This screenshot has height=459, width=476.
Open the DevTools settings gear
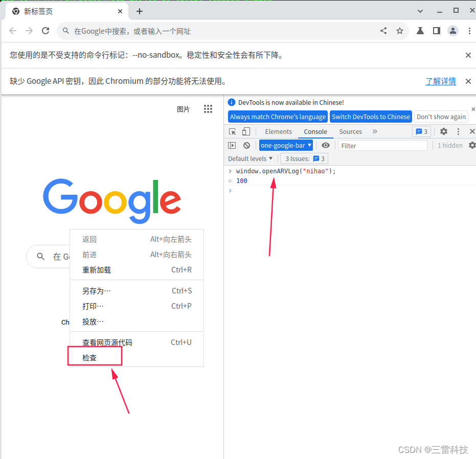[443, 131]
